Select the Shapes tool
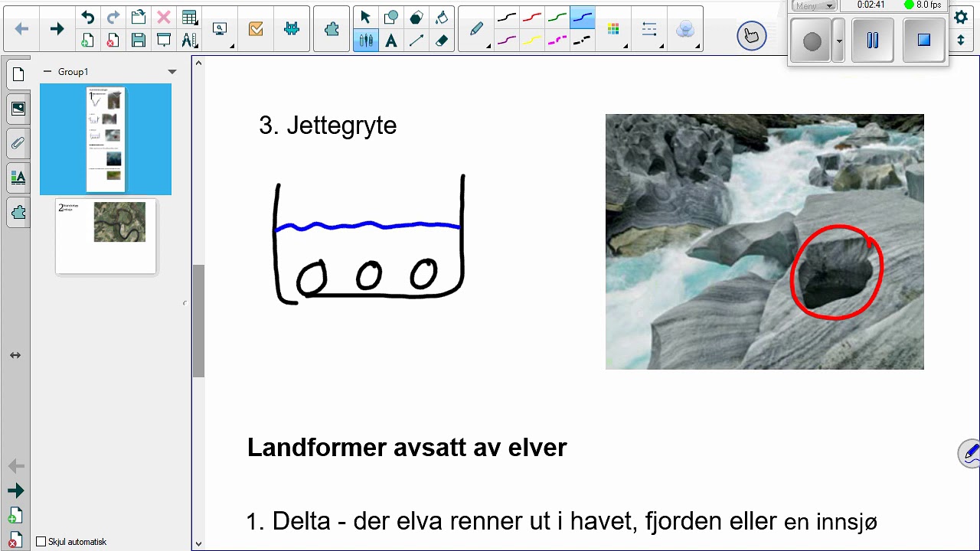The image size is (980, 551). click(x=390, y=17)
